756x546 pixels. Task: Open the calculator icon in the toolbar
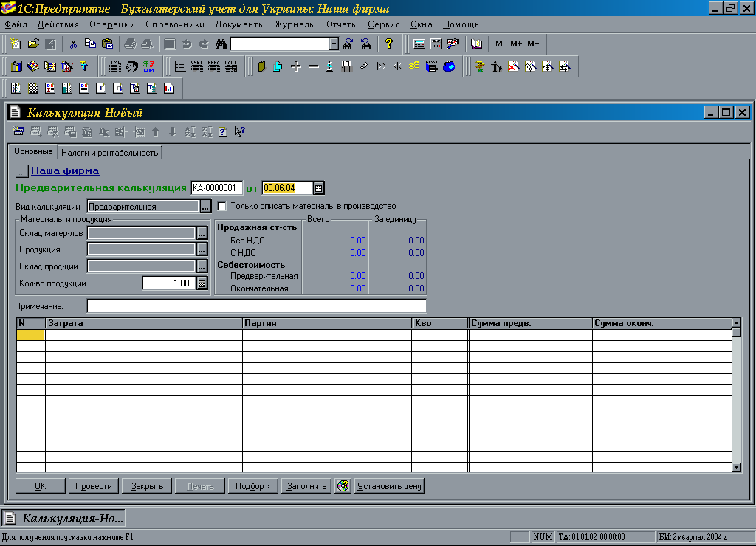pos(419,44)
